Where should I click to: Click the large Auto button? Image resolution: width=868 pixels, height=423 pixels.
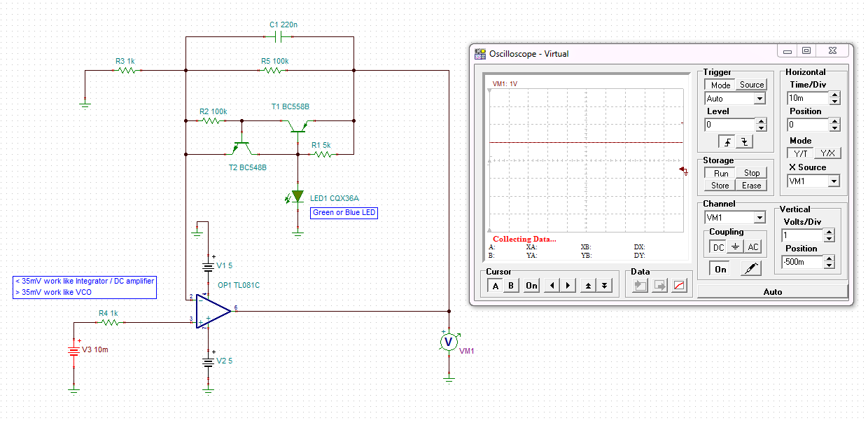772,292
